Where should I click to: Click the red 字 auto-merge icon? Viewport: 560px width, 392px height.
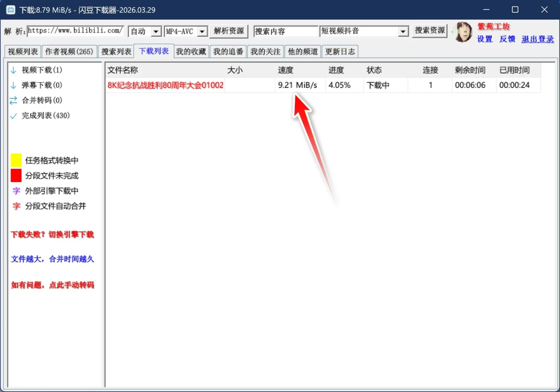click(16, 206)
